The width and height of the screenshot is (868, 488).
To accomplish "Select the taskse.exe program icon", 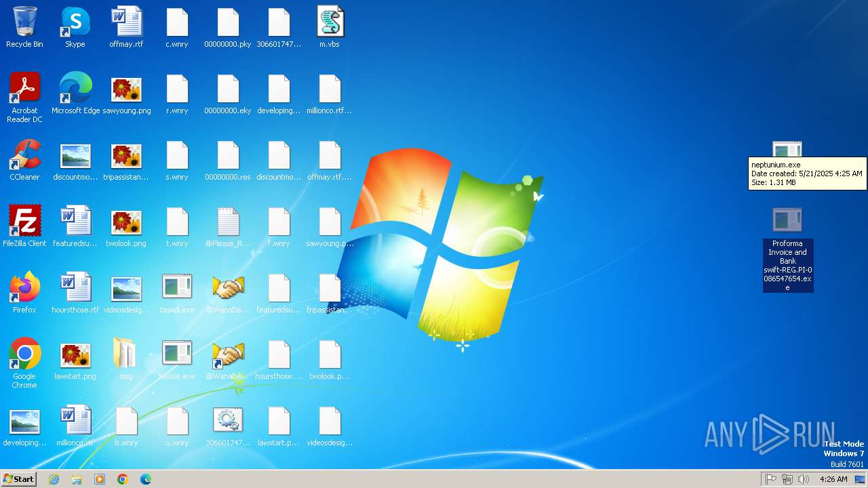I will coord(177,359).
